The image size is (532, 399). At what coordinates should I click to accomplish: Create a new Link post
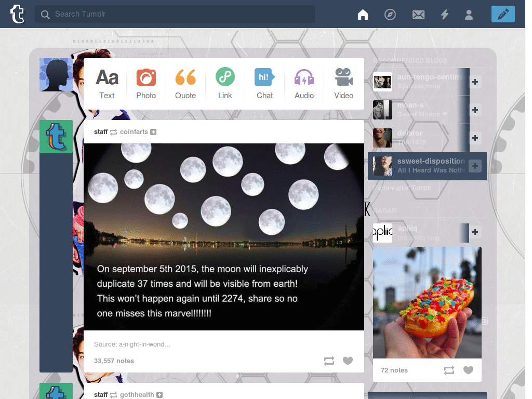(225, 84)
